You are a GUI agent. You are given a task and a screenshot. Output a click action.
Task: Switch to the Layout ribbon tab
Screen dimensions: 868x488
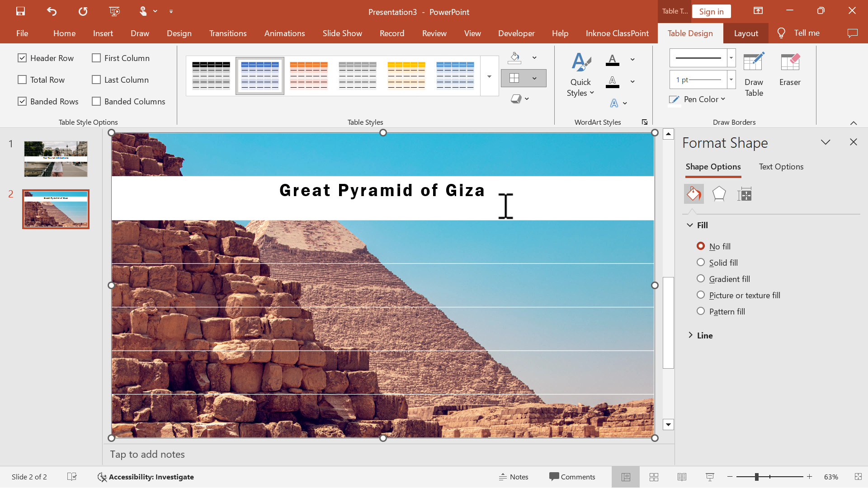pos(746,33)
